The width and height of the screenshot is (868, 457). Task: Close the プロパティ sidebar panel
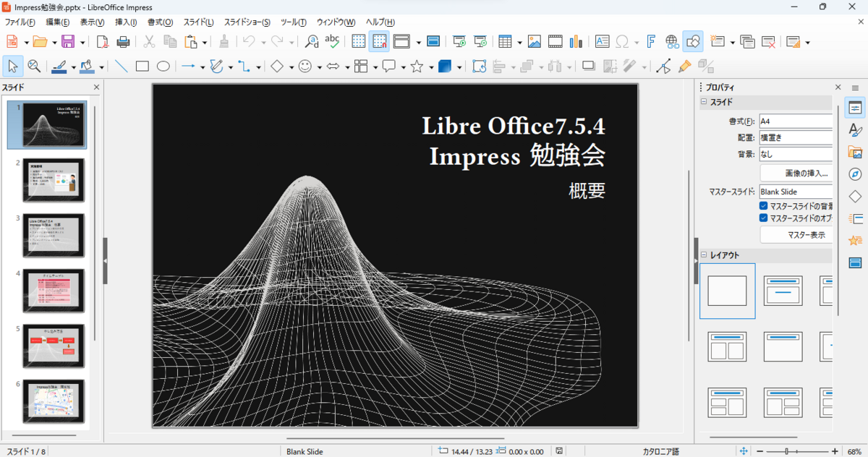coord(838,87)
